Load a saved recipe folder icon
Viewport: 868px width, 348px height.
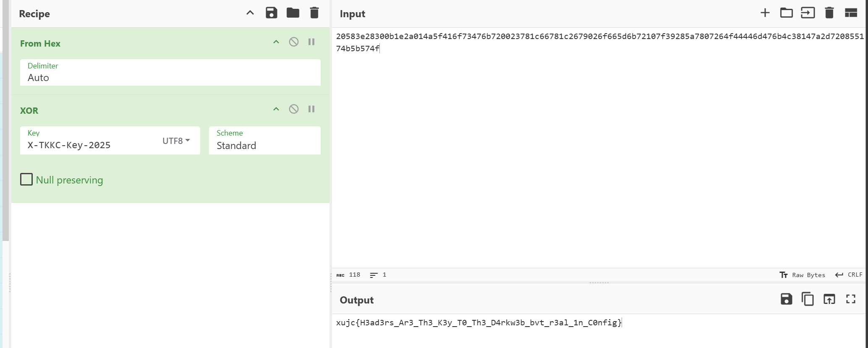(x=293, y=13)
